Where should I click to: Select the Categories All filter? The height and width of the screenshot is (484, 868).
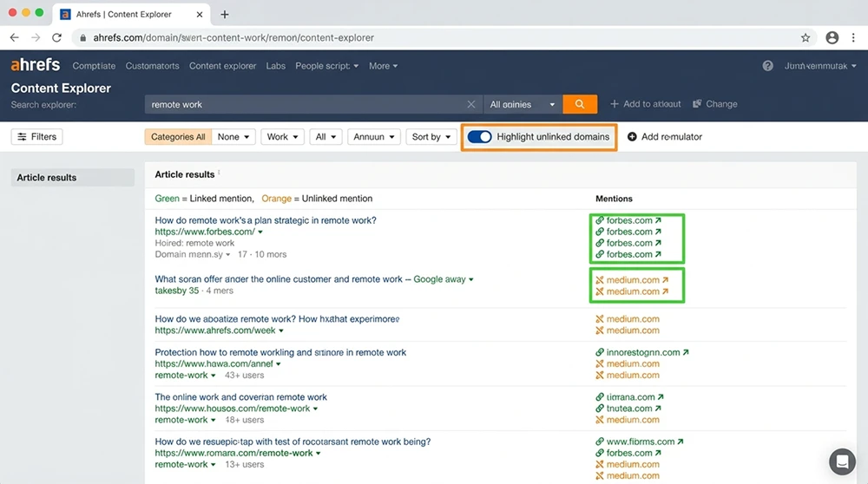pyautogui.click(x=178, y=137)
